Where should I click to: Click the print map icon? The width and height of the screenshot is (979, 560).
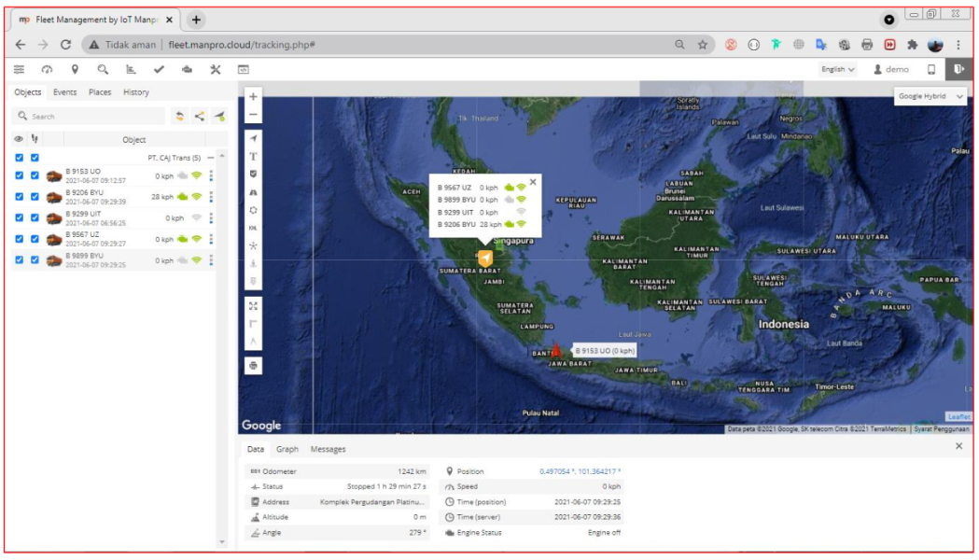(253, 366)
